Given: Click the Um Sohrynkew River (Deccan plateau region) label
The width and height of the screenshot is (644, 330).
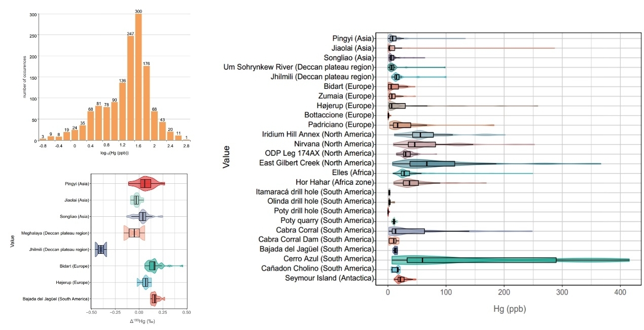Looking at the screenshot, I should click(299, 67).
